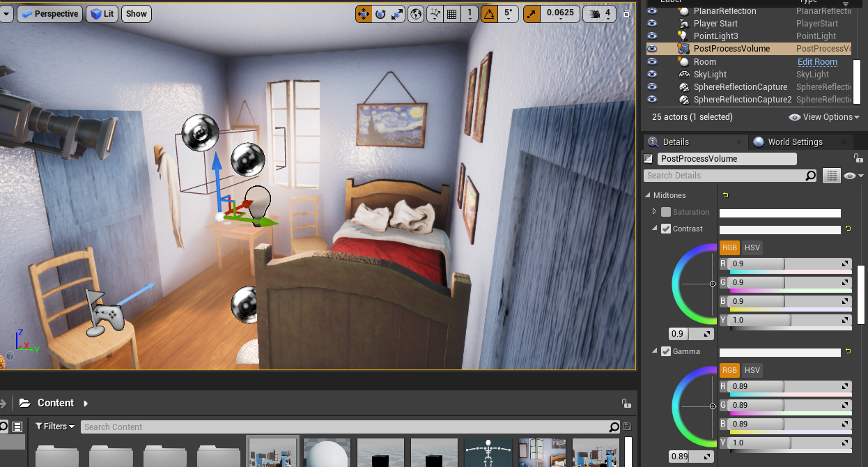
Task: Click the Search Details input field
Action: click(x=730, y=176)
